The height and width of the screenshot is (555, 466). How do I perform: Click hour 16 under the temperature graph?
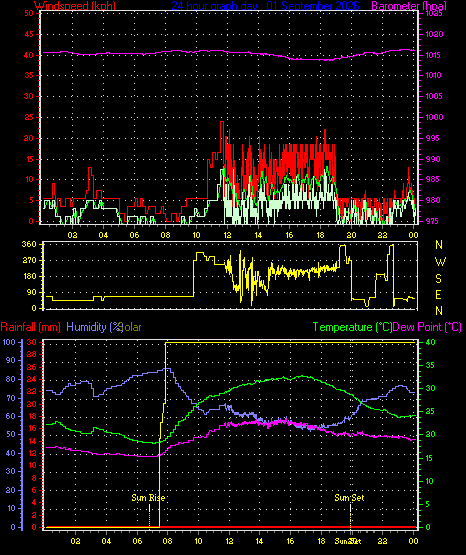point(290,541)
